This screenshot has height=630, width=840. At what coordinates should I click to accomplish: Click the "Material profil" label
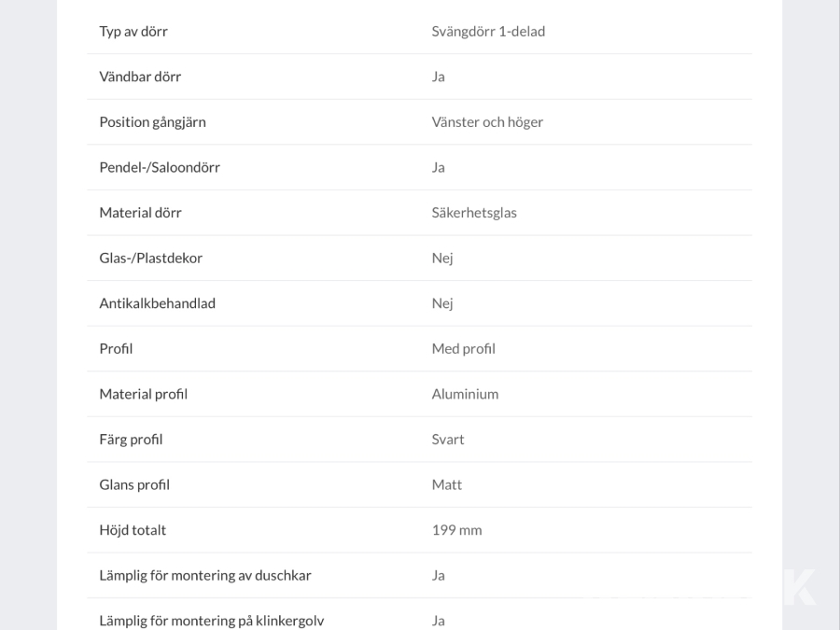click(143, 394)
